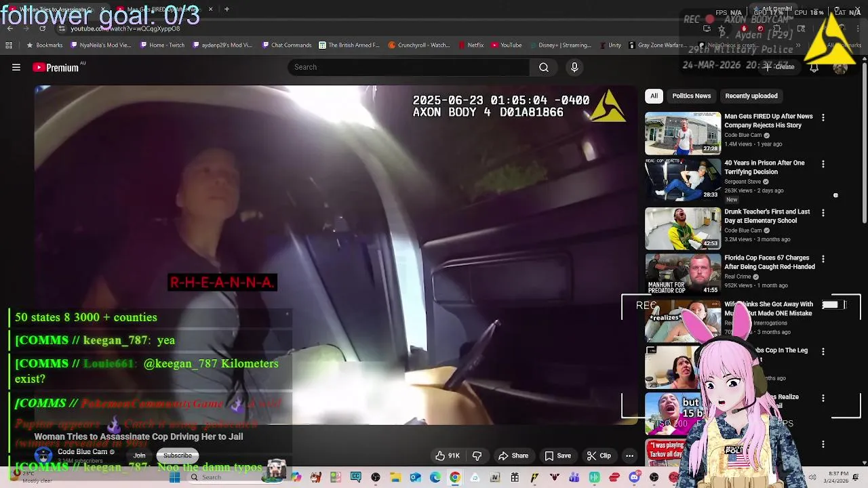Open Florida Cop Faces 67 Charges thumbnail
Screen dimensions: 868x488
coord(683,274)
